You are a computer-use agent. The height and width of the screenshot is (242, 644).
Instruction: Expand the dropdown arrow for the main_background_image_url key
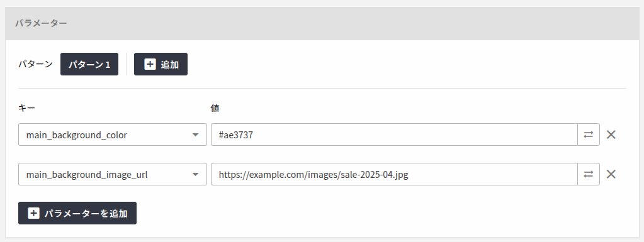[196, 175]
